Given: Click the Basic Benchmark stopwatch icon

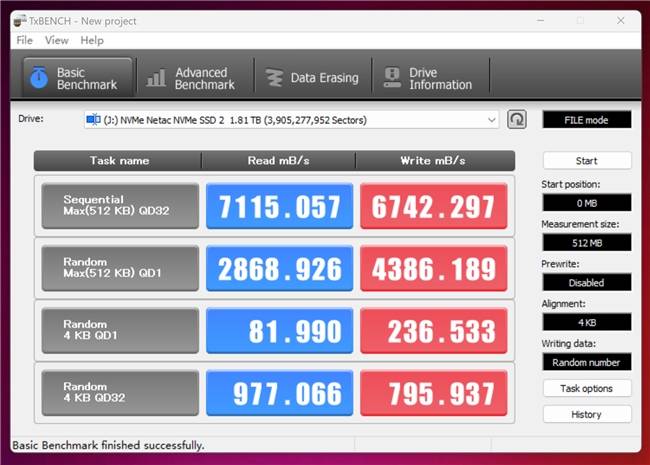Looking at the screenshot, I should (x=39, y=78).
